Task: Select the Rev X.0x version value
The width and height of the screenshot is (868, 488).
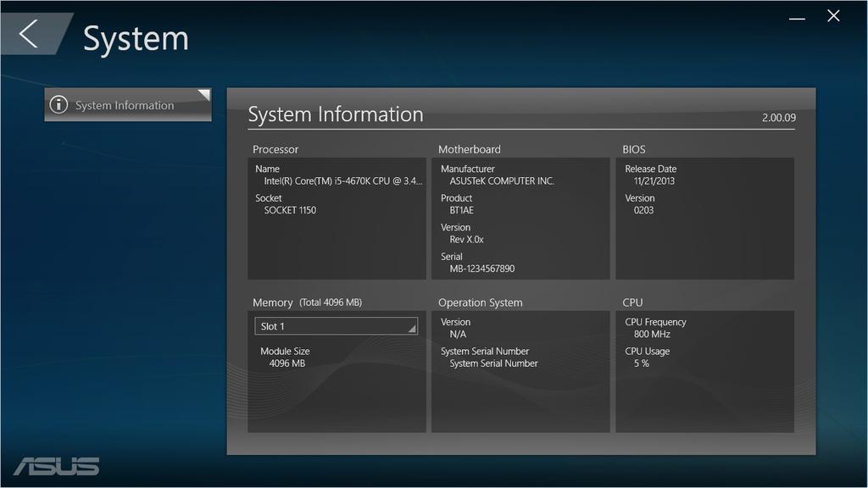Action: (467, 240)
